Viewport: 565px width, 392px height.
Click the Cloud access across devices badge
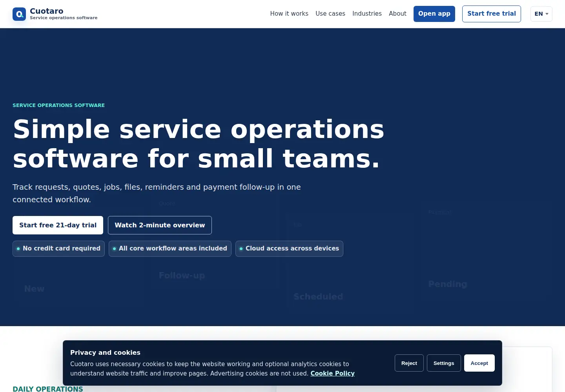point(289,249)
